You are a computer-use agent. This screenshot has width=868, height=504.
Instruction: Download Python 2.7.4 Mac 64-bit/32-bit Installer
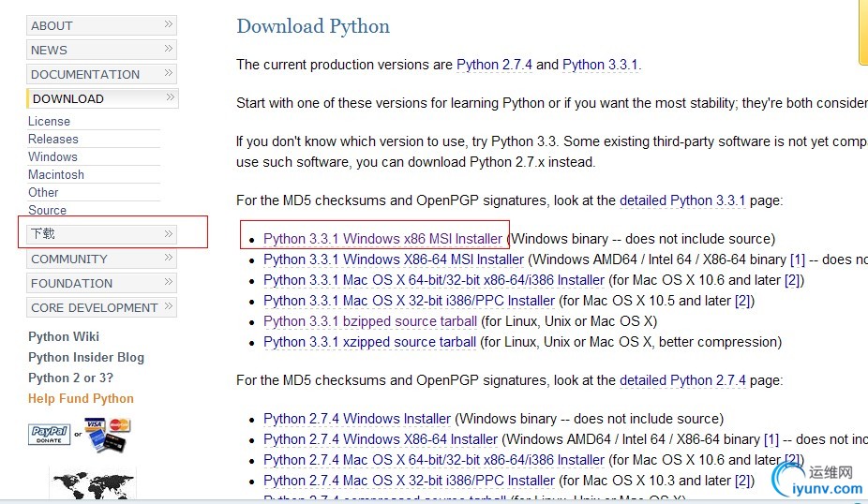coord(434,460)
